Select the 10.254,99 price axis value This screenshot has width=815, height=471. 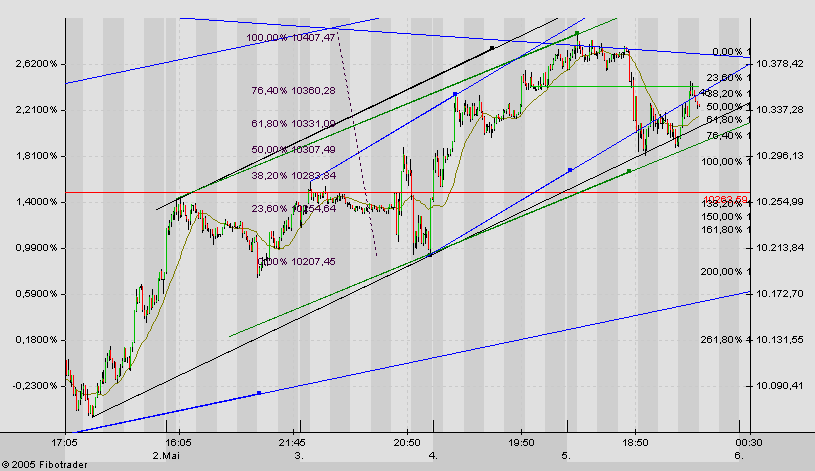pyautogui.click(x=780, y=202)
